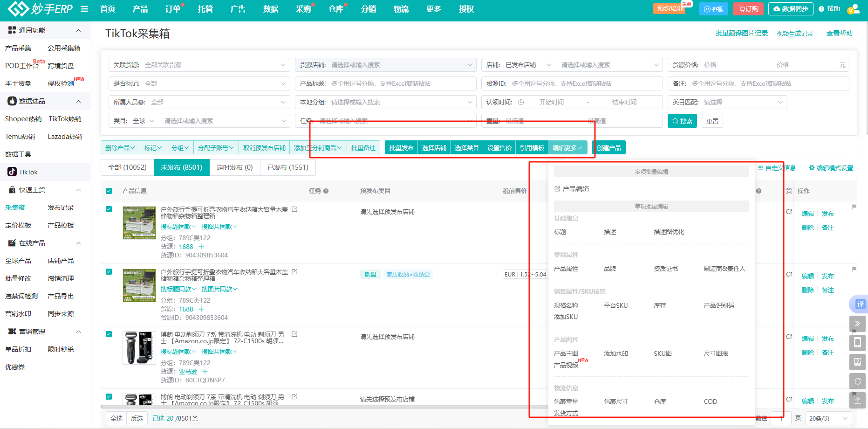Click the back-to-top arrow icon
The width and height of the screenshot is (868, 429).
tap(857, 400)
